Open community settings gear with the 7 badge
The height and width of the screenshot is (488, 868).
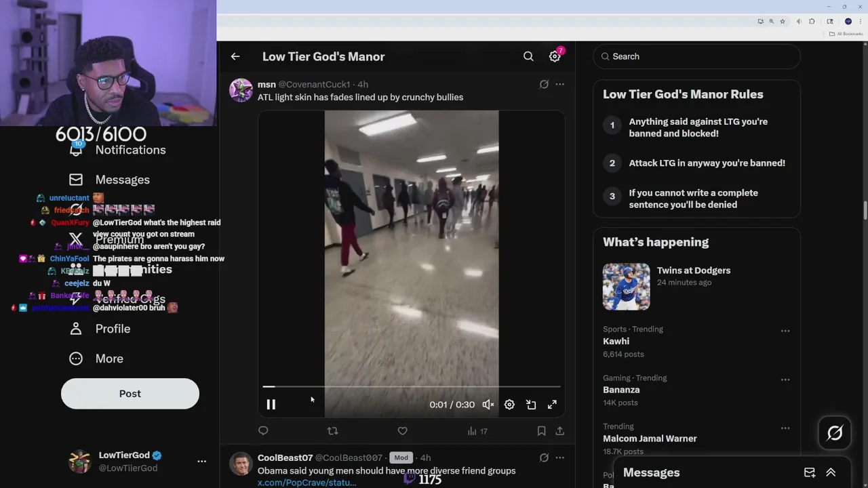[555, 56]
